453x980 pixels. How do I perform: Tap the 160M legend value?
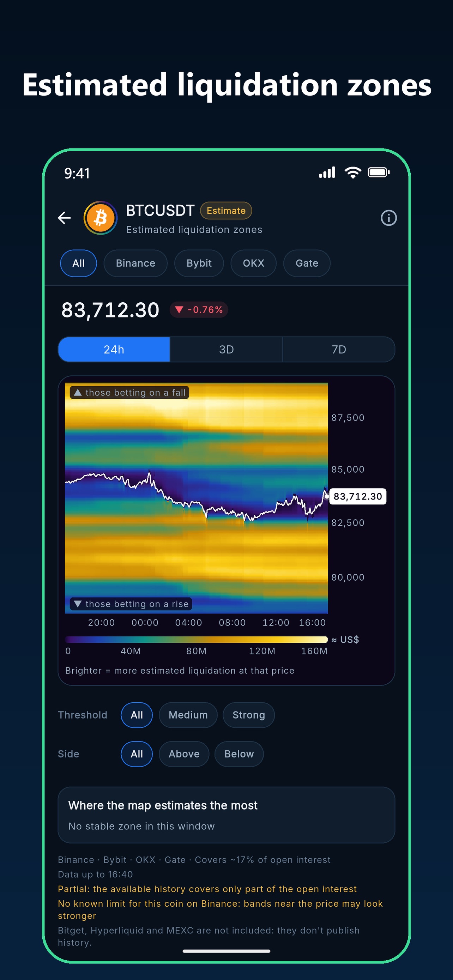[x=314, y=651]
